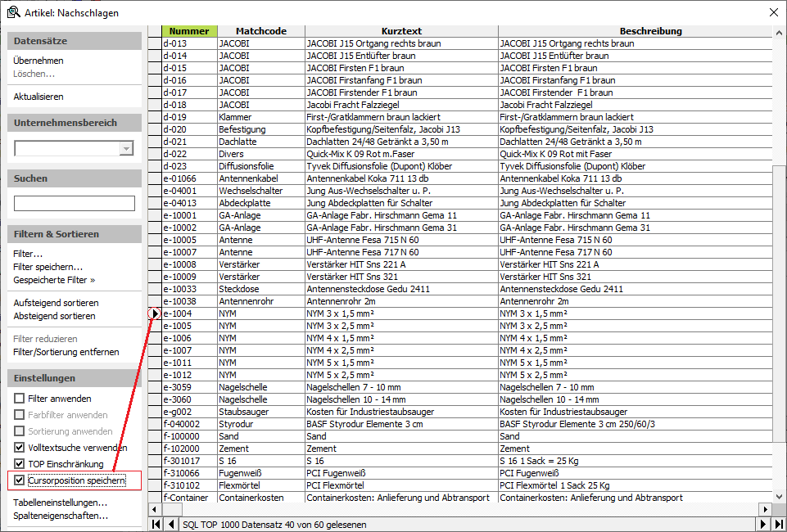This screenshot has width=787, height=532.
Task: Select row selector of e-1004
Action: [x=155, y=313]
